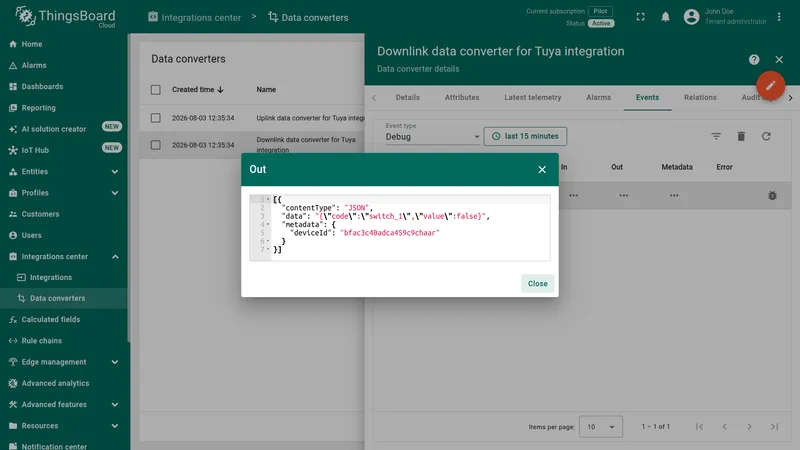Image resolution: width=800 pixels, height=450 pixels.
Task: Open Rule chains page
Action: pyautogui.click(x=64, y=341)
